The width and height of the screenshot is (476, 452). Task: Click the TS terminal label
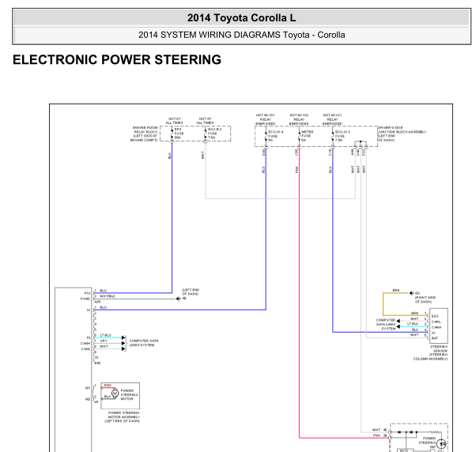pos(89,337)
